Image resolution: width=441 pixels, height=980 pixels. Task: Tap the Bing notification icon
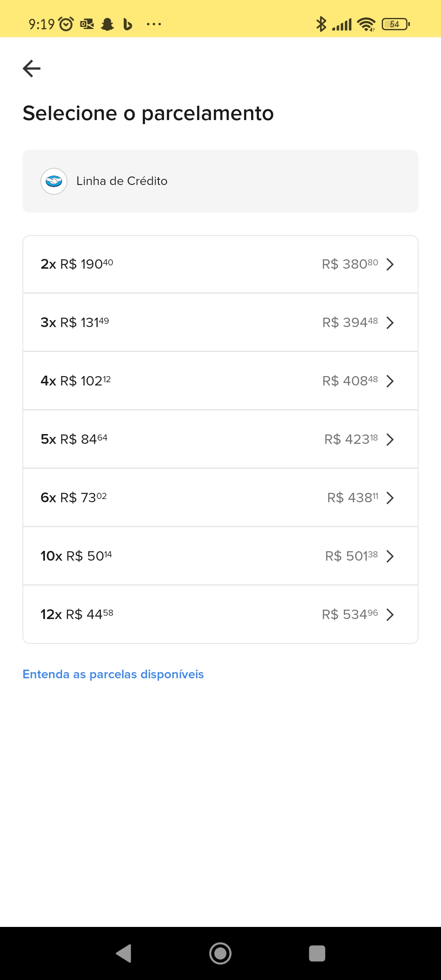128,24
